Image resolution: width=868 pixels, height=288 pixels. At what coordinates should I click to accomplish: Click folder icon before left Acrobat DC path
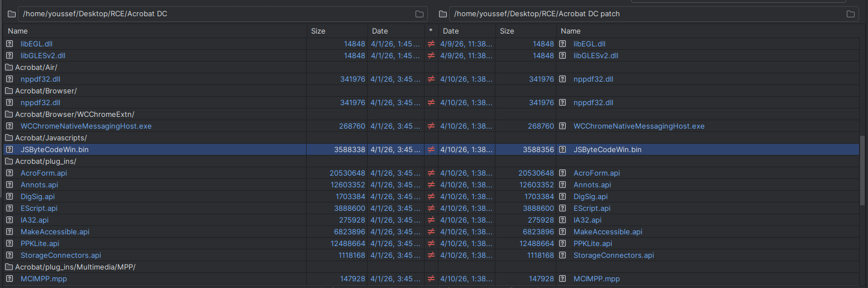11,14
